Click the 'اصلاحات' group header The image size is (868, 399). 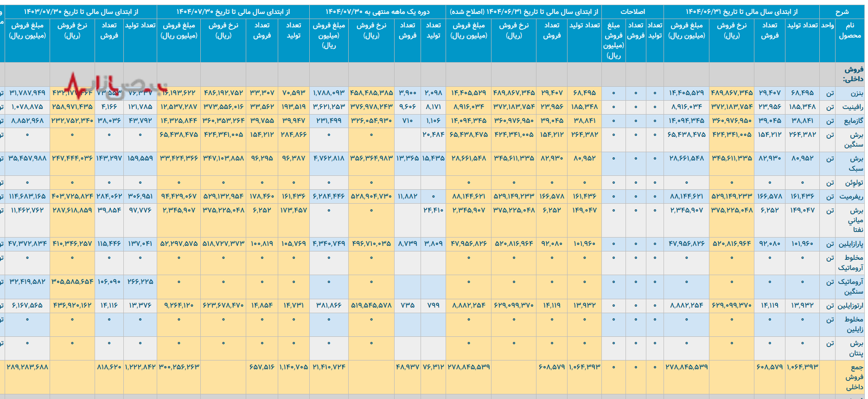[632, 12]
